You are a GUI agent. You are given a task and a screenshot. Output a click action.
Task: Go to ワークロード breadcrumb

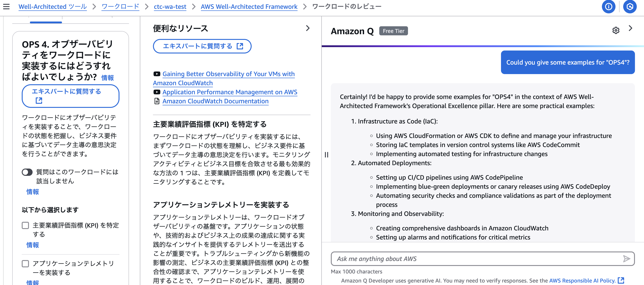(x=120, y=7)
